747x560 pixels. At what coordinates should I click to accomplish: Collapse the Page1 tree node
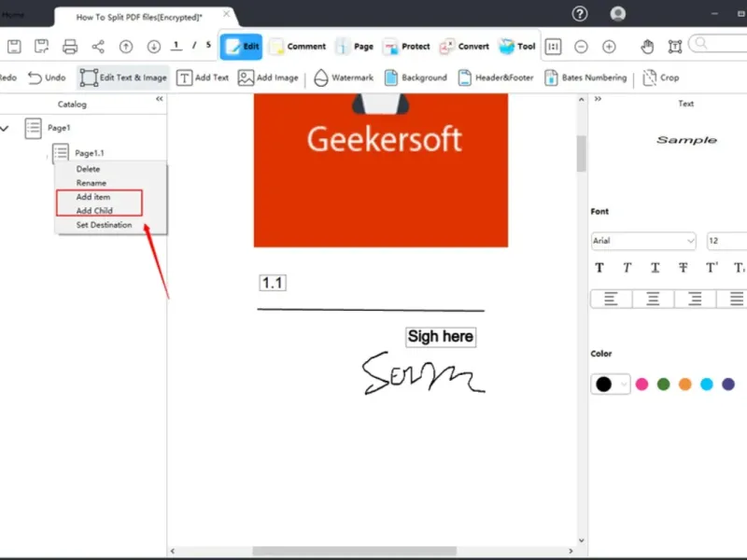5,128
